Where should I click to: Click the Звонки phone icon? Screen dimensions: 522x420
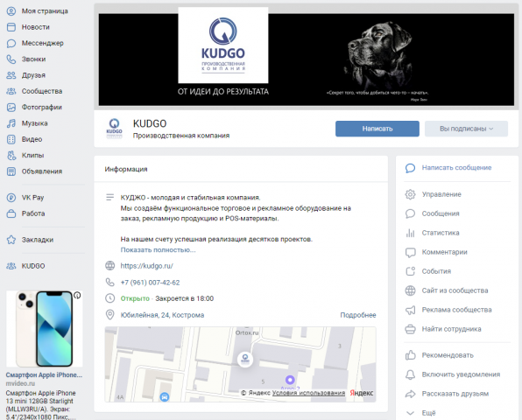(x=11, y=59)
